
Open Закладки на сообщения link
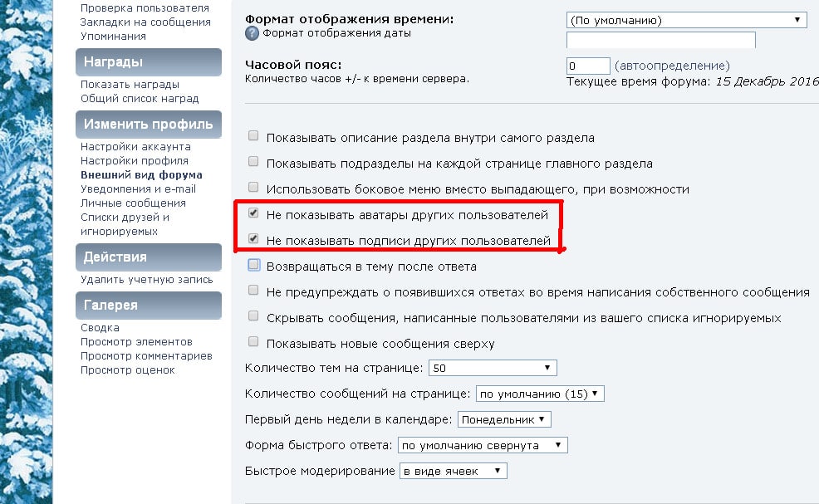tap(145, 22)
